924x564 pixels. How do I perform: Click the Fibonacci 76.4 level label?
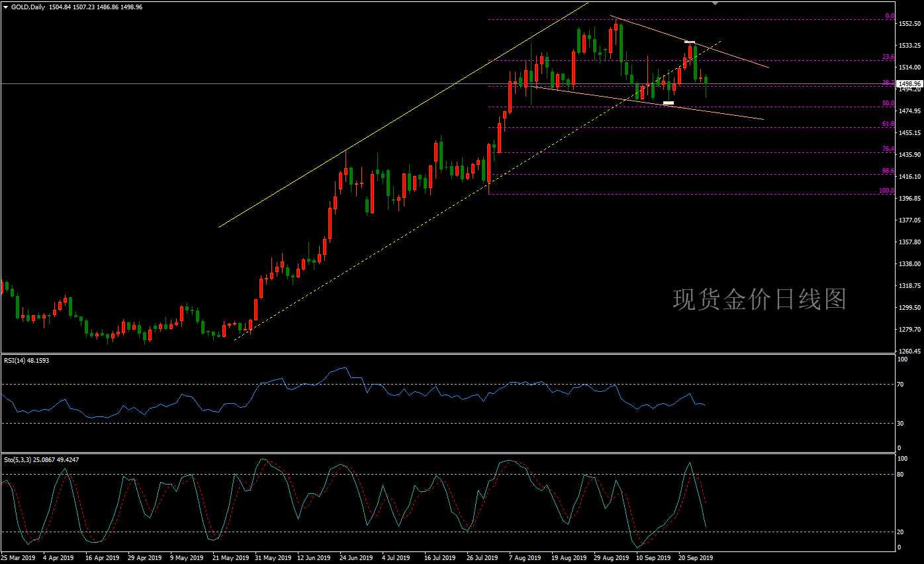[x=888, y=149]
